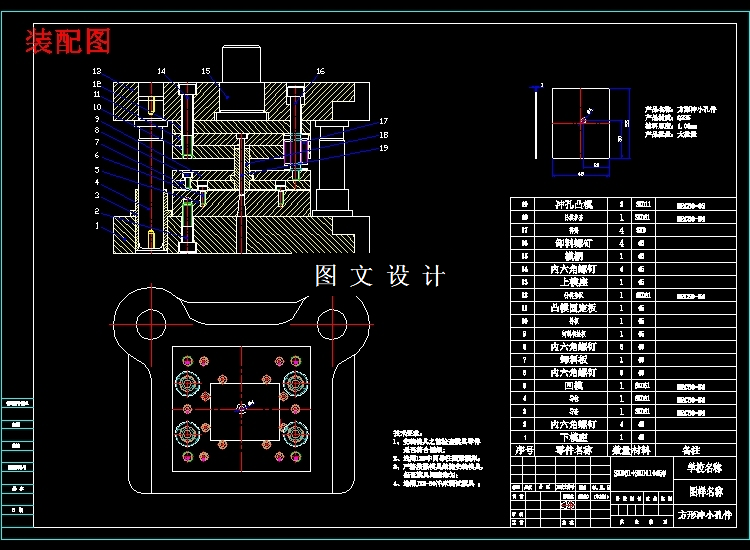Select 凸模固定板 in the parts list
The width and height of the screenshot is (750, 550).
point(574,308)
